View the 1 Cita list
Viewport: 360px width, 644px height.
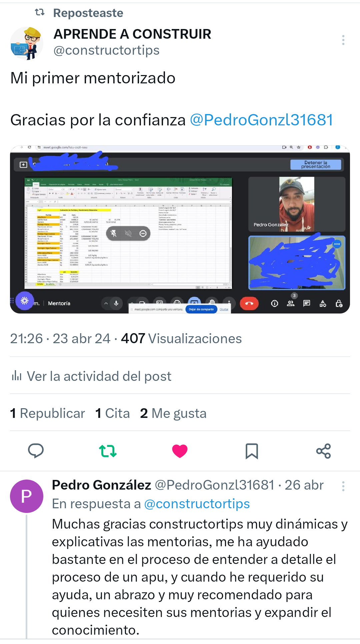tap(113, 413)
